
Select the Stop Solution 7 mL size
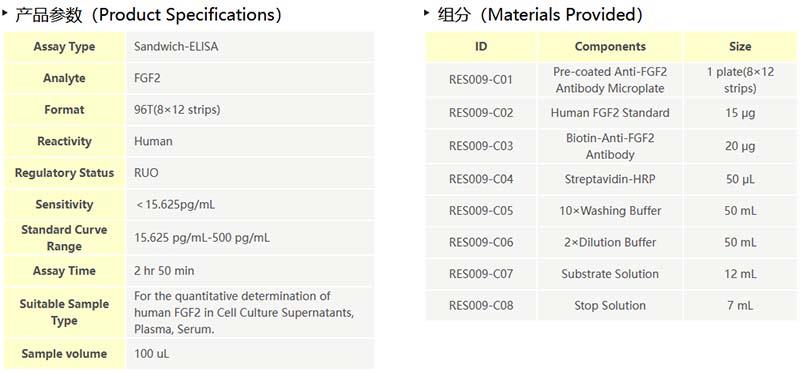pos(740,306)
